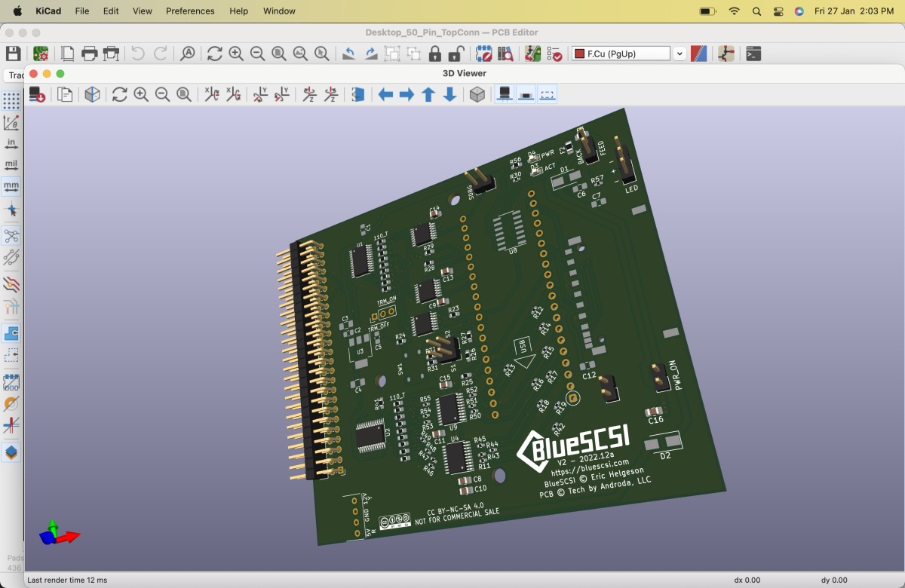The width and height of the screenshot is (905, 588).
Task: Run the Design Rules Checker
Action: point(554,54)
